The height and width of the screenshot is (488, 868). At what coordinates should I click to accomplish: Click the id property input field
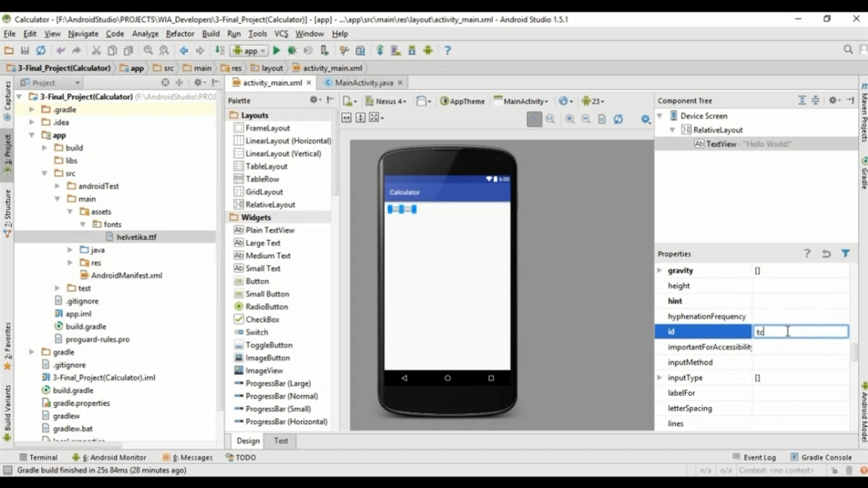(x=800, y=331)
